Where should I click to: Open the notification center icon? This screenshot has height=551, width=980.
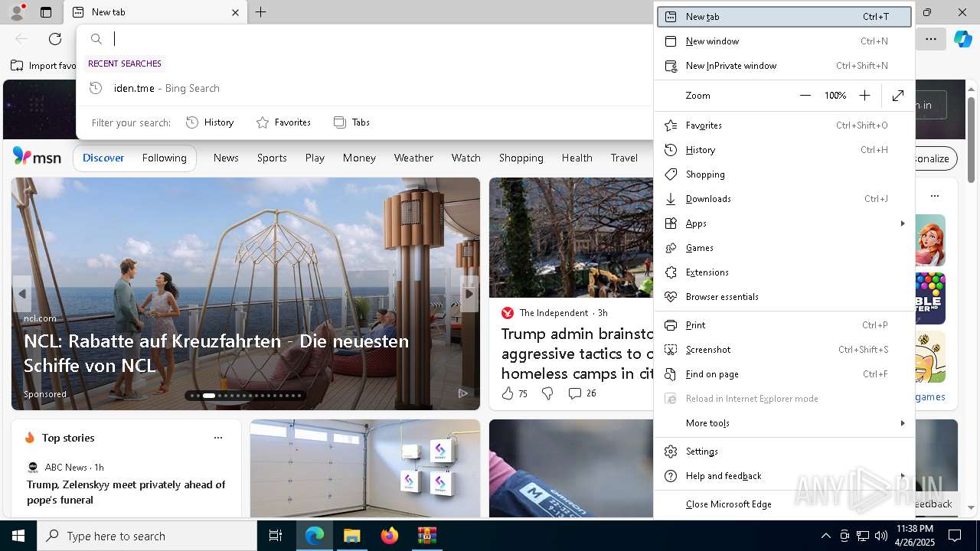(x=955, y=536)
